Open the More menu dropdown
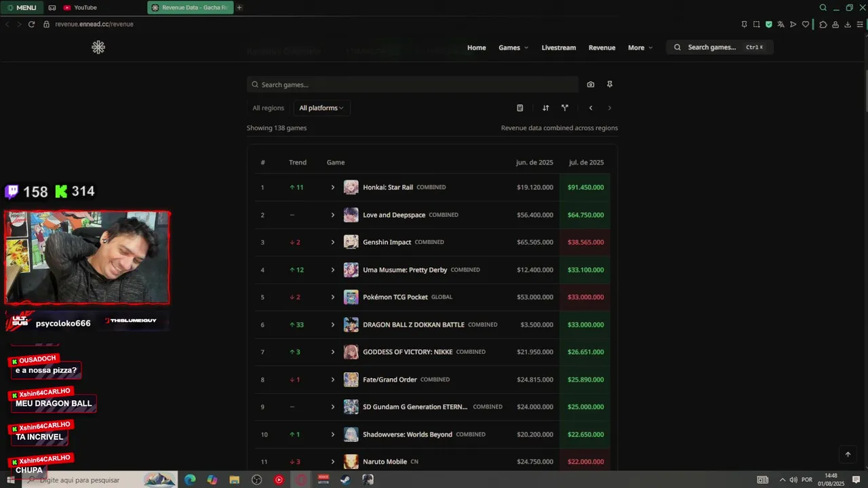This screenshot has width=868, height=488. [640, 47]
